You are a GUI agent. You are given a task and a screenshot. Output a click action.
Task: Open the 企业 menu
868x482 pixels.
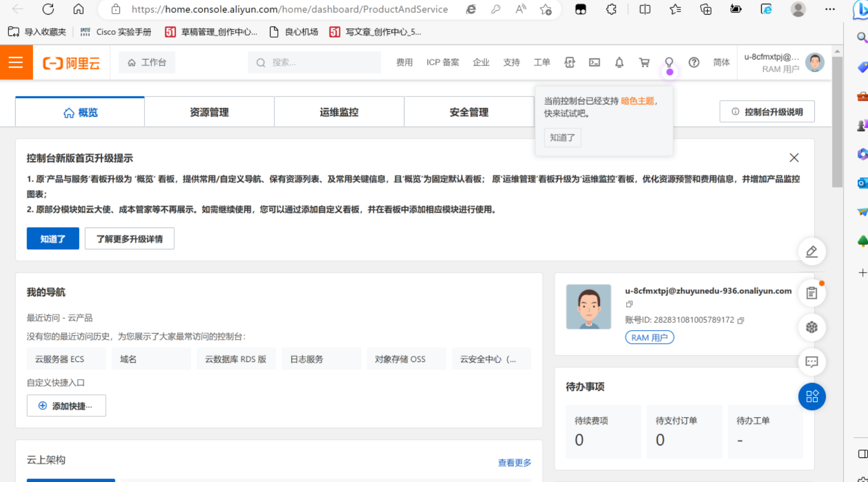pos(481,63)
